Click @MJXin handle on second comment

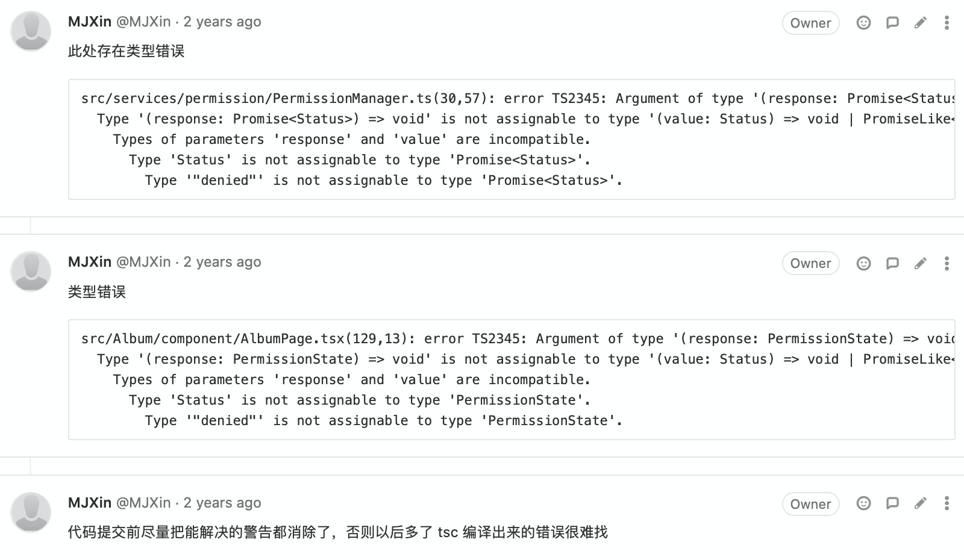click(143, 262)
